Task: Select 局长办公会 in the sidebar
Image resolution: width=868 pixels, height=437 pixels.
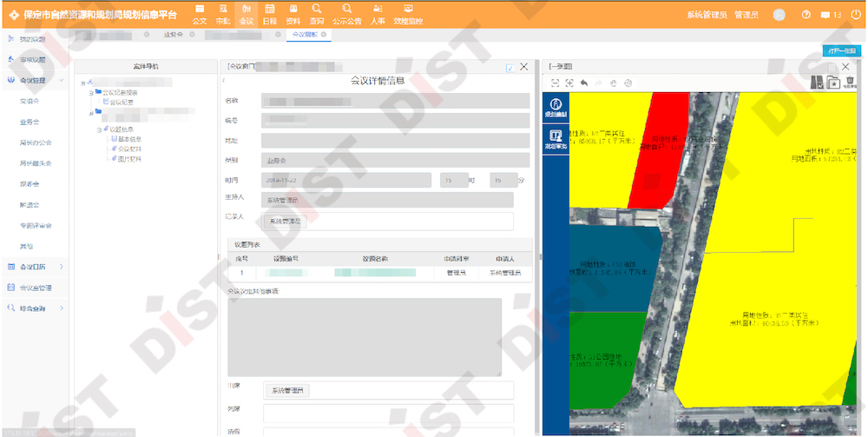Action: (x=36, y=142)
